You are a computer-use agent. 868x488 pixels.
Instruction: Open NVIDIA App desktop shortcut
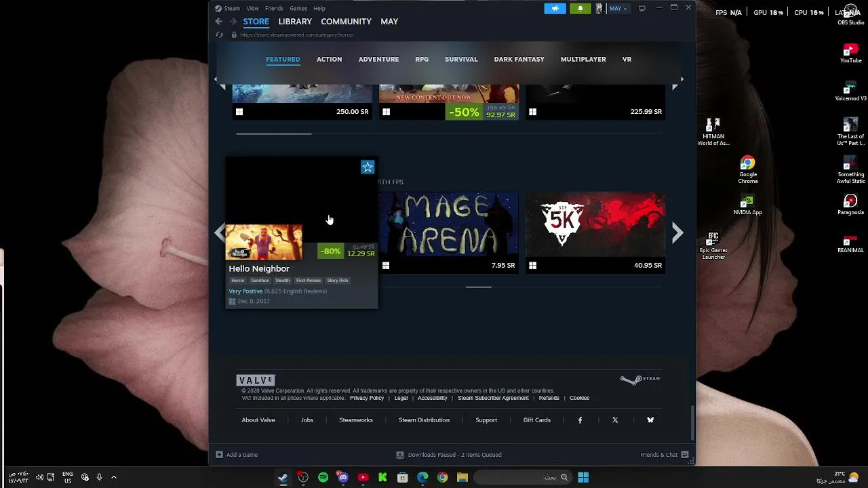[747, 205]
